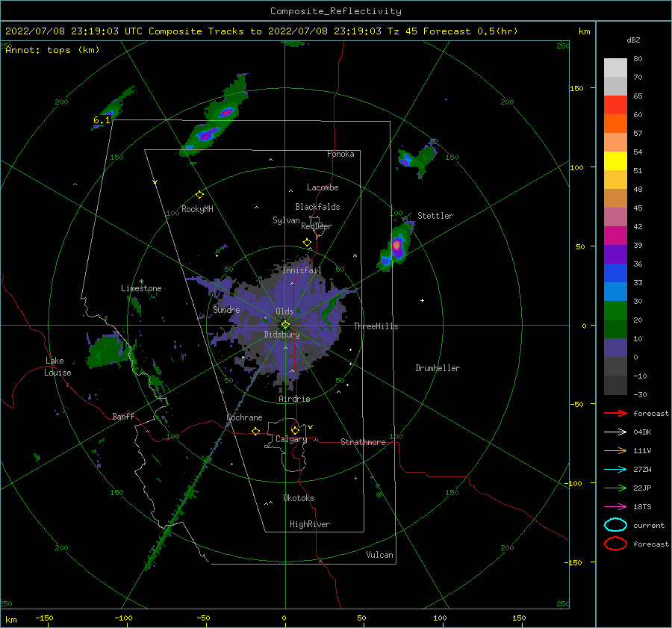This screenshot has height=628, width=672.
Task: Click the yellow diamond marker above Calgary label
Action: 295,430
